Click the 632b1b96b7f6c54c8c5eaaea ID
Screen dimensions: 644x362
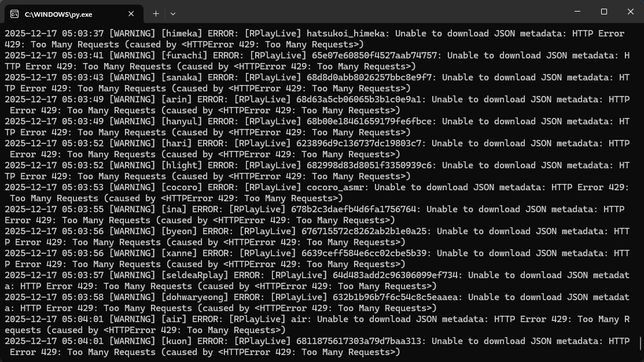(395, 297)
